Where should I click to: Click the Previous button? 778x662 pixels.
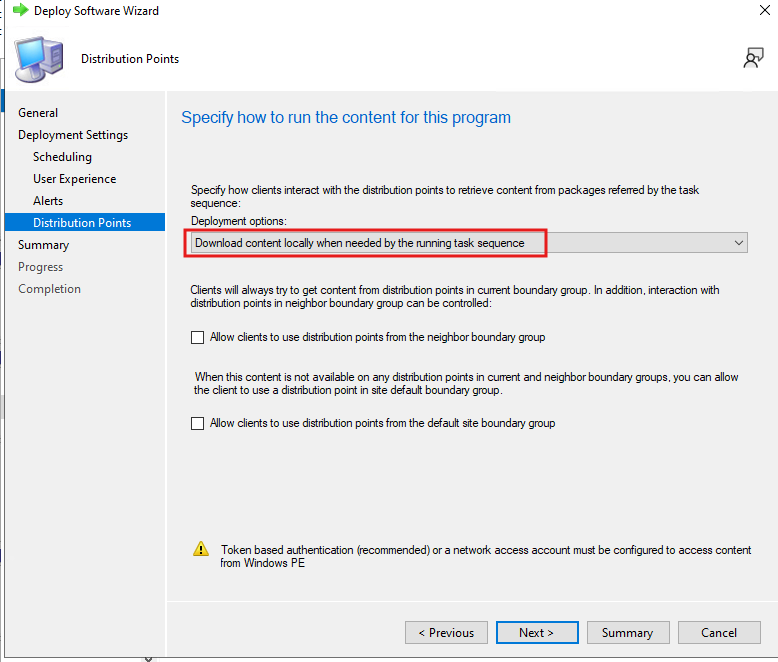pyautogui.click(x=446, y=633)
